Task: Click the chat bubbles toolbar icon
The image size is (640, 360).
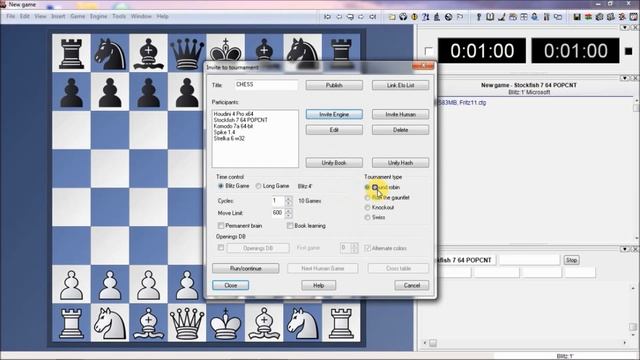Action: coord(558,17)
